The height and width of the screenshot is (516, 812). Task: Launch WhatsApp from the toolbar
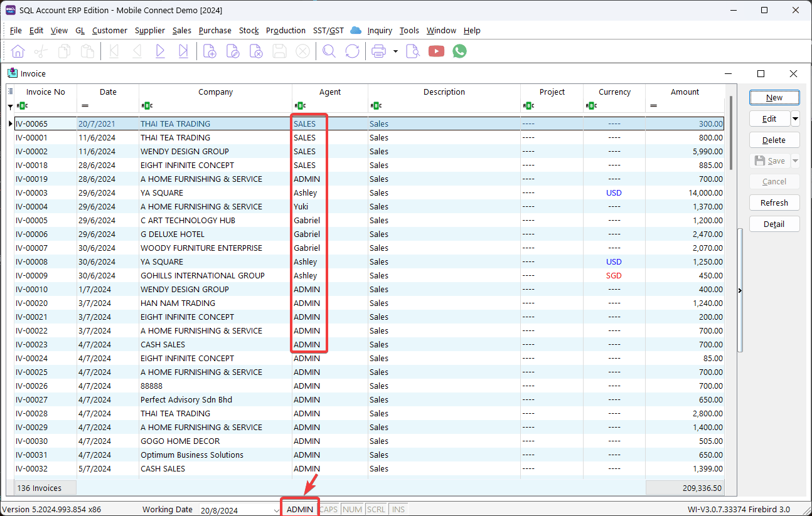(x=459, y=51)
